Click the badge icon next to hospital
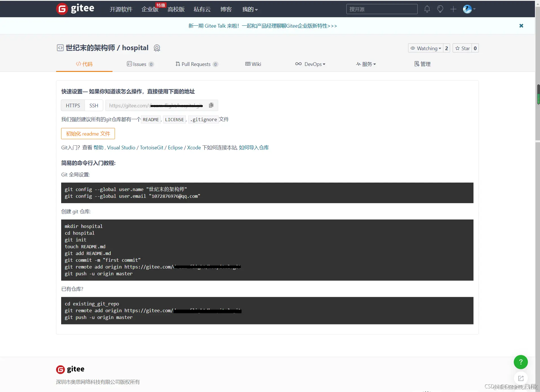This screenshot has height=392, width=540. [157, 48]
